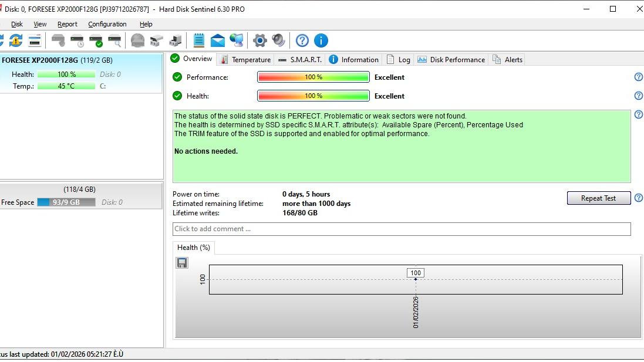Switch to the S.M.A.R.T. tab
The width and height of the screenshot is (644, 362).
300,59
